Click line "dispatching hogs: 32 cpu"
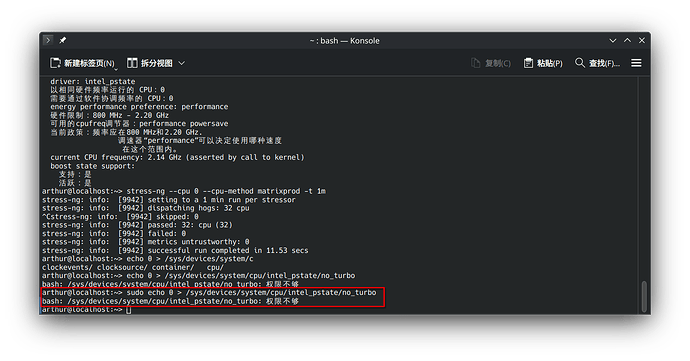Screen dimensions: 690x361 [146, 208]
